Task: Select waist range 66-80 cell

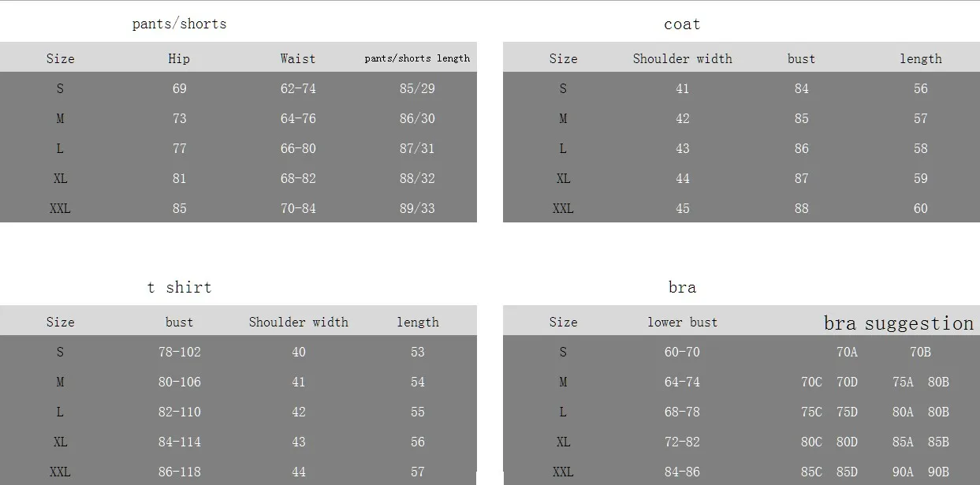Action: click(298, 148)
